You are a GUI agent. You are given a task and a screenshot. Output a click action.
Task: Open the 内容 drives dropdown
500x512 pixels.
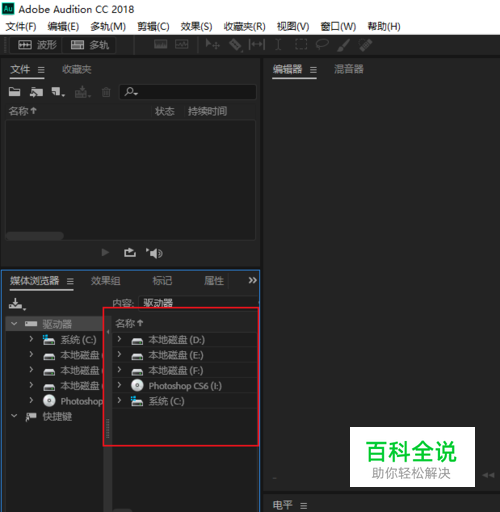[198, 303]
